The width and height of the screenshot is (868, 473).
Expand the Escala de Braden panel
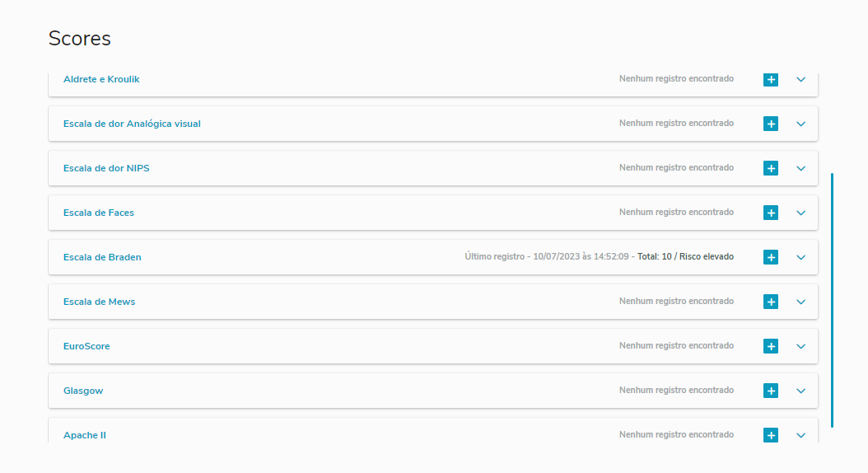(801, 257)
